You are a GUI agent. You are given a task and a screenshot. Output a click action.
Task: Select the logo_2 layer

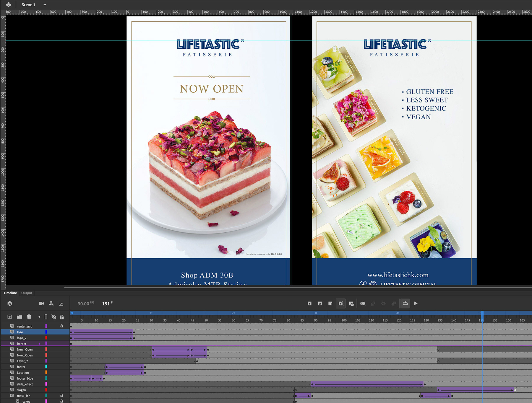pyautogui.click(x=22, y=338)
